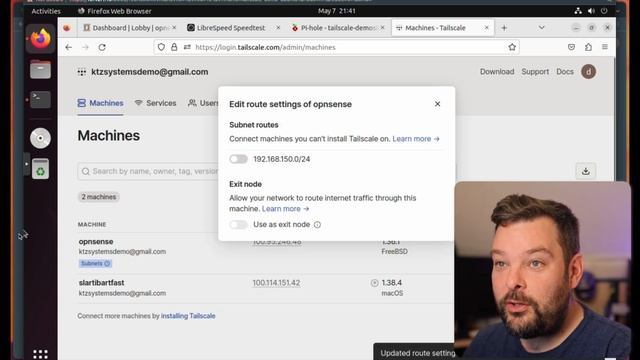The height and width of the screenshot is (360, 640).
Task: Click the shield tracking protection icon
Action: click(x=161, y=47)
